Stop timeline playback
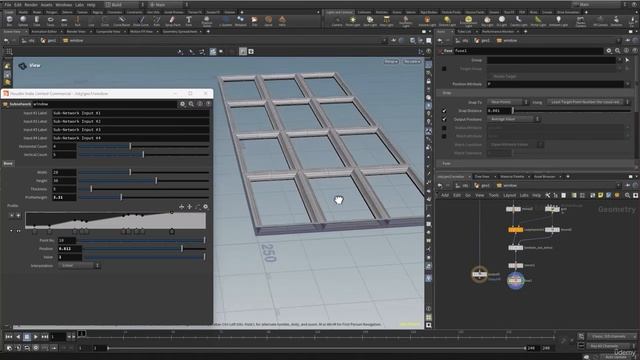 27,337
